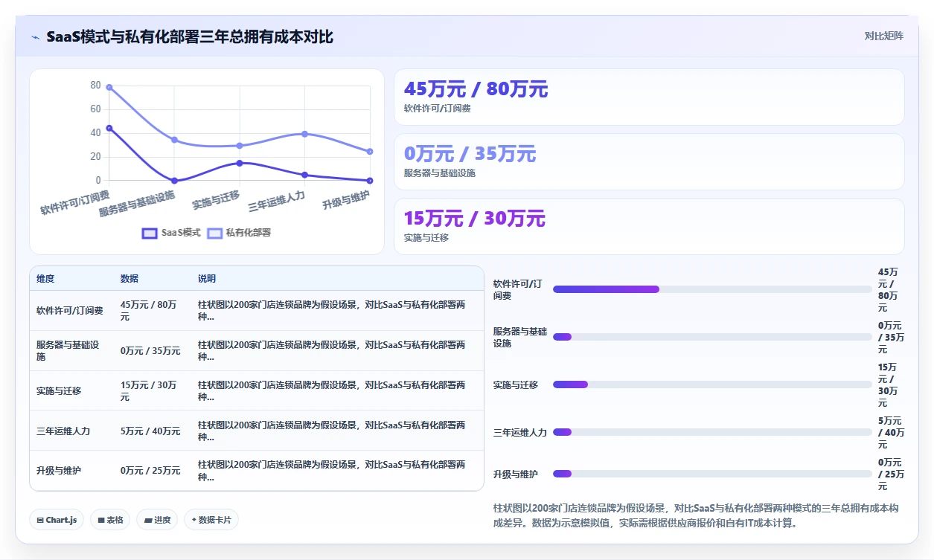Click the 5万元 / 40万元 table cell

[150, 431]
